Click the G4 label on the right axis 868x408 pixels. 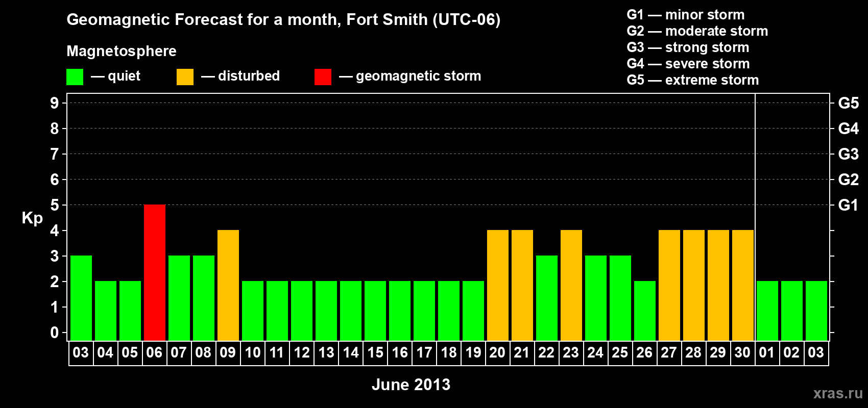(x=848, y=129)
